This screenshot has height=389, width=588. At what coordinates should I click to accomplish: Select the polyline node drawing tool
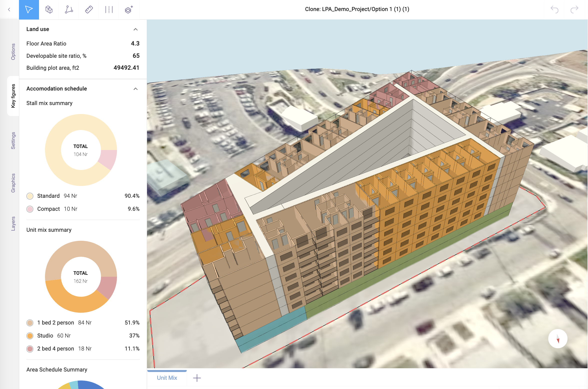click(69, 10)
